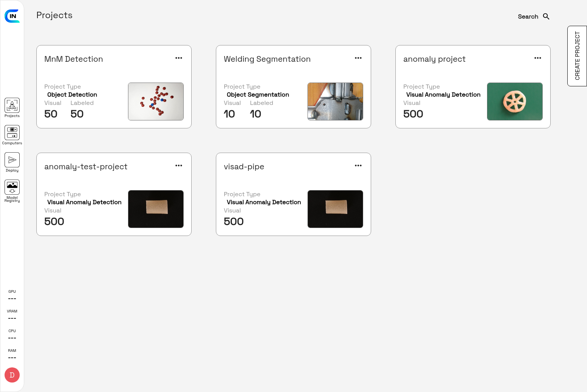The image size is (587, 392).
Task: Open options menu for anomaly-test-project
Action: pos(178,166)
